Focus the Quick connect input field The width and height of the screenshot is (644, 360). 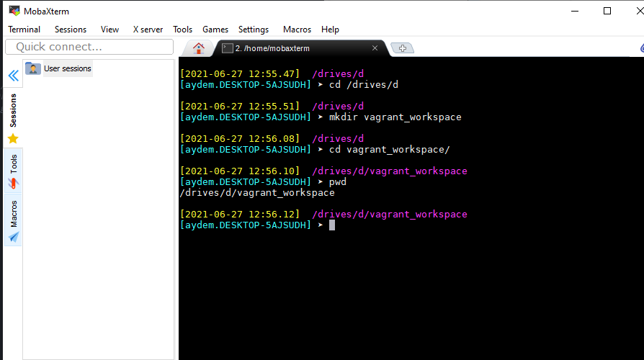[89, 47]
